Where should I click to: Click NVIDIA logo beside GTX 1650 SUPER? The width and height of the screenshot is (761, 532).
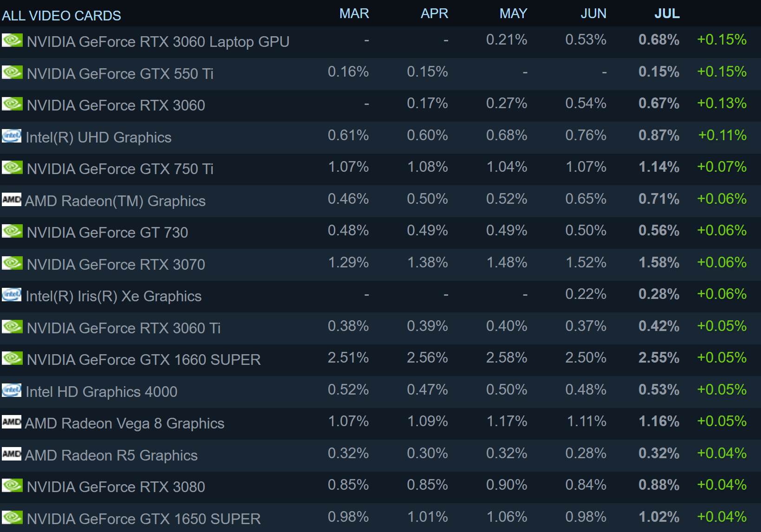12,517
